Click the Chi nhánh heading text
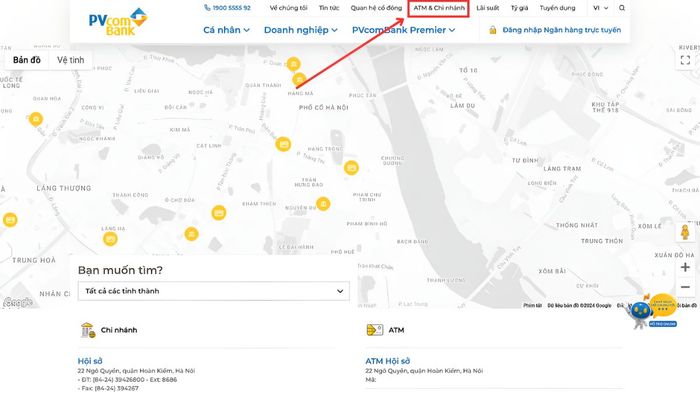Viewport: 700px width, 394px height. [119, 330]
